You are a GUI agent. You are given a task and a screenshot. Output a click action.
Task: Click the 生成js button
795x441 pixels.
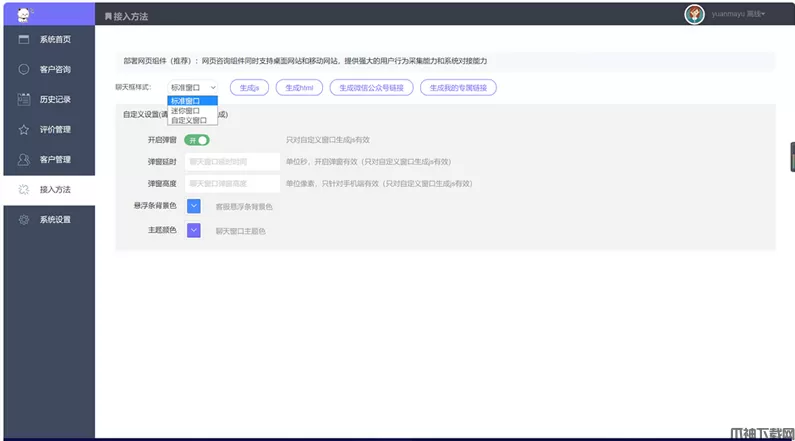tap(248, 87)
